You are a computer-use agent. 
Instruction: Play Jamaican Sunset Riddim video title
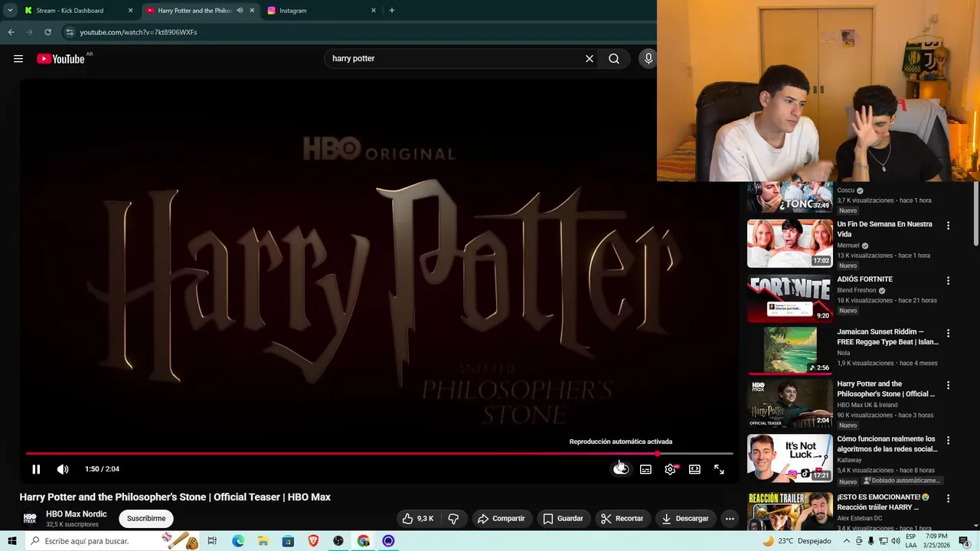887,337
